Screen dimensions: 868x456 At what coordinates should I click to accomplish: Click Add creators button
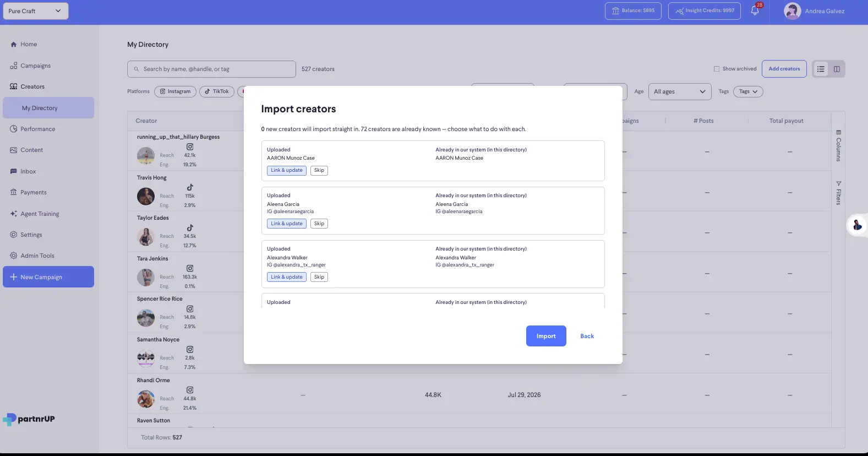point(784,69)
